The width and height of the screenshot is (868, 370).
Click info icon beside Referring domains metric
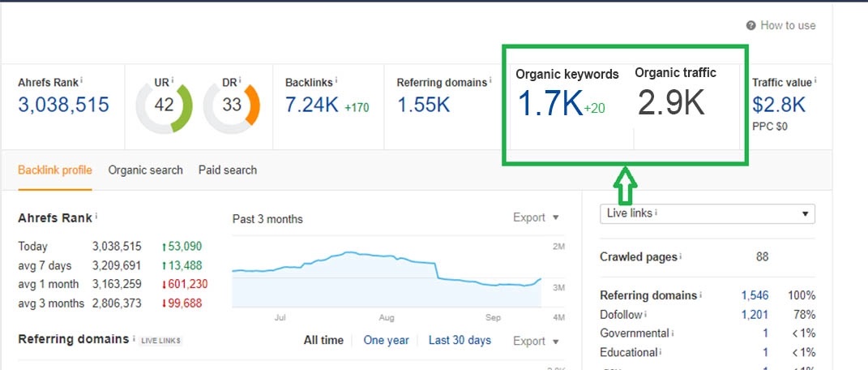491,80
